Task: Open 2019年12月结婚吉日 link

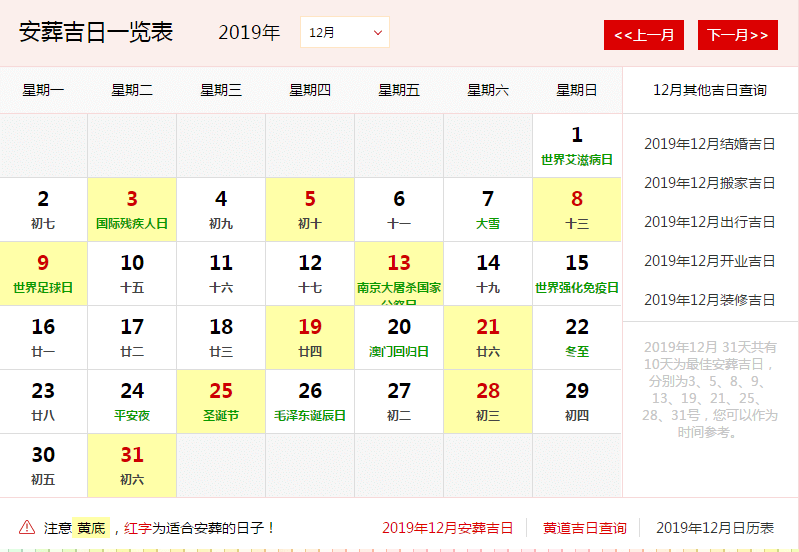Action: tap(709, 144)
